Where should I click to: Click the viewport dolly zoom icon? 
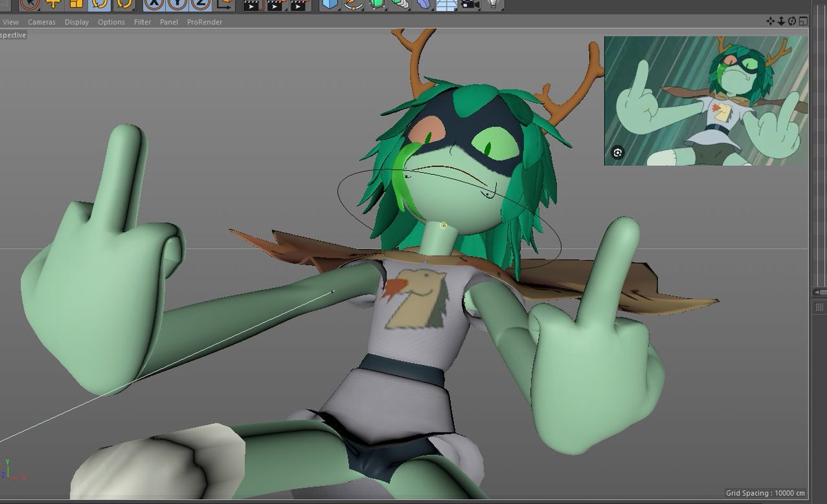pyautogui.click(x=781, y=21)
